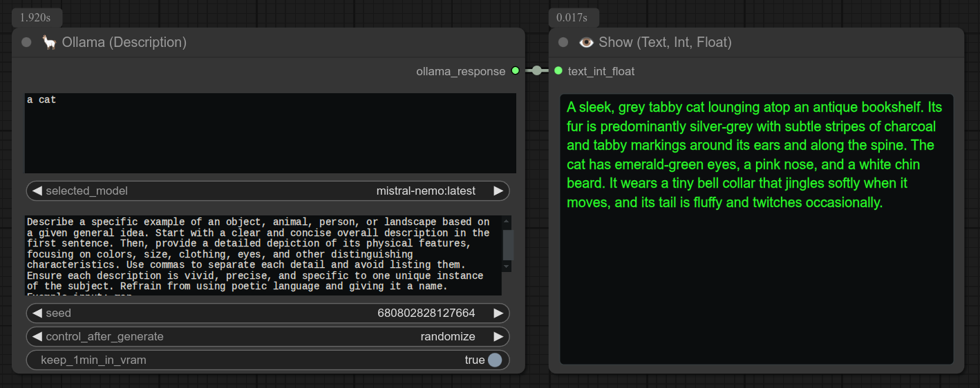Toggle the keep_1min_in_vram switch
The width and height of the screenshot is (980, 388).
point(494,360)
